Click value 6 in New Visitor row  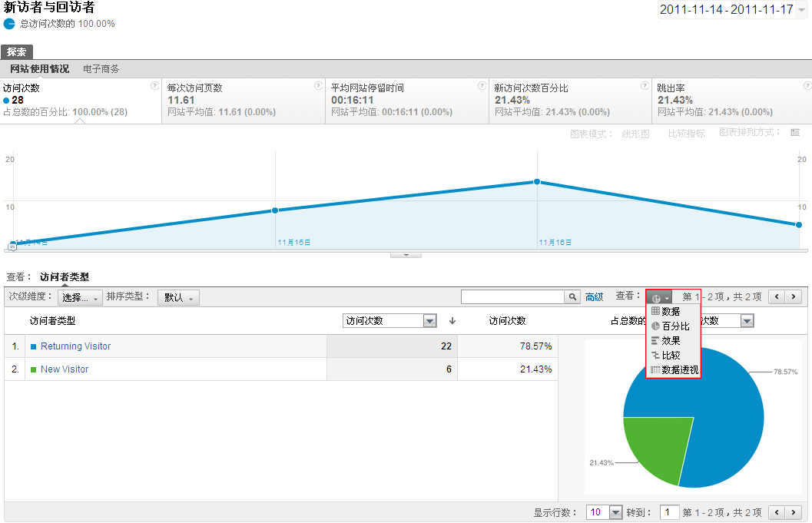click(449, 369)
